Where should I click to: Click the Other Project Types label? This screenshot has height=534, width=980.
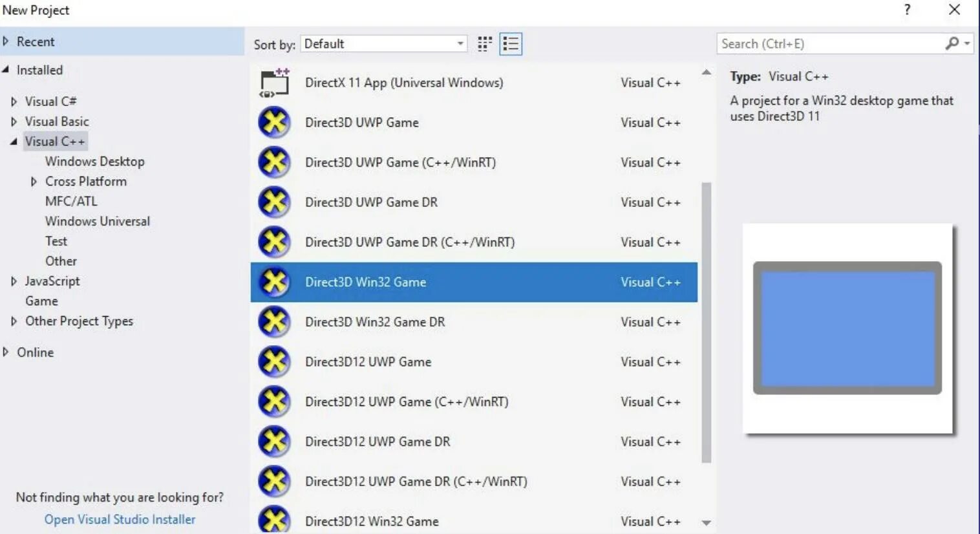point(79,321)
